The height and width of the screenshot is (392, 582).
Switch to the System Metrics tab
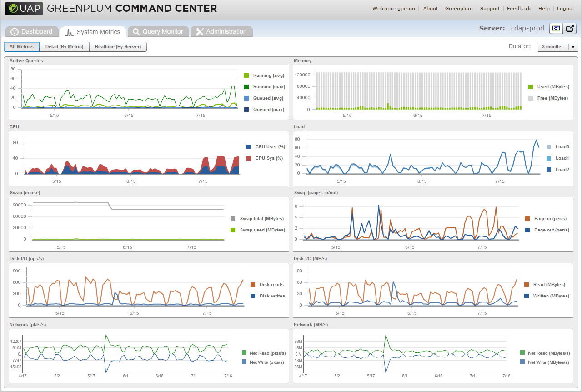[x=93, y=32]
